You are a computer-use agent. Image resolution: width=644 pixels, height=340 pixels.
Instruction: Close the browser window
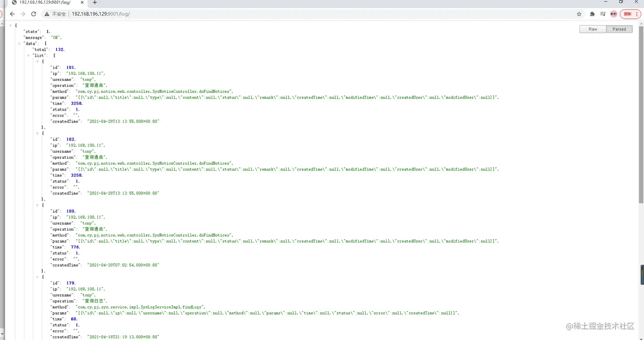coord(637,2)
